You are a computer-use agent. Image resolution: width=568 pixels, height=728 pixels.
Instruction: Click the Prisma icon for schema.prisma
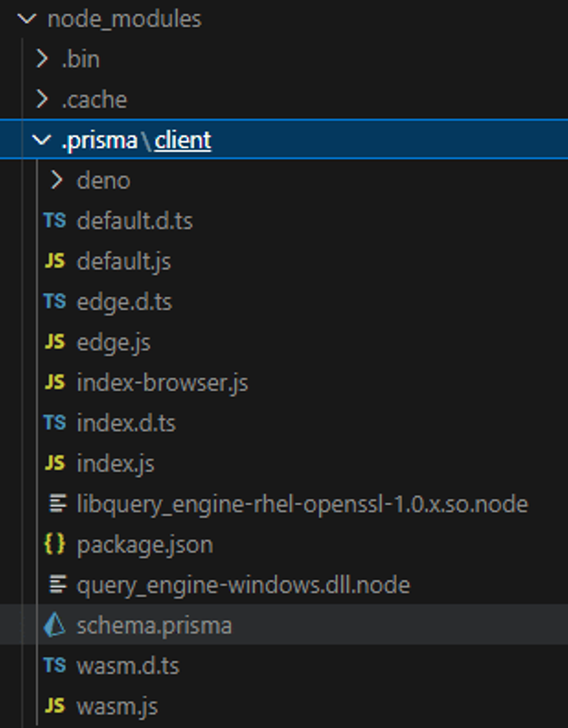pos(54,625)
